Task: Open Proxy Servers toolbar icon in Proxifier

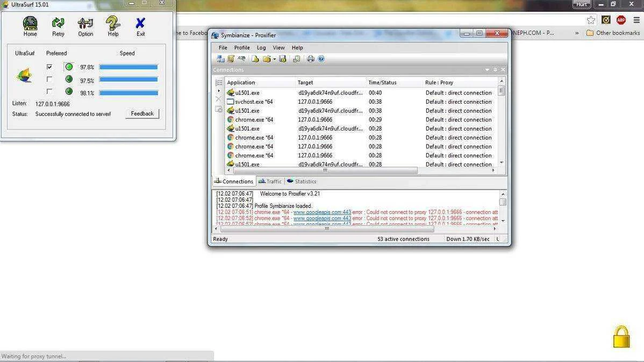Action: point(220,59)
